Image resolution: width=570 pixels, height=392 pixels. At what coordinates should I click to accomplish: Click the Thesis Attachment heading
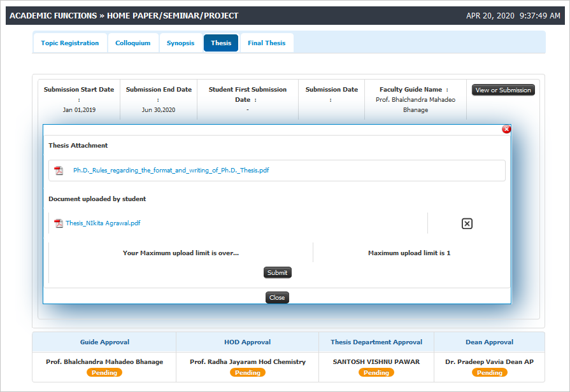pyautogui.click(x=78, y=145)
